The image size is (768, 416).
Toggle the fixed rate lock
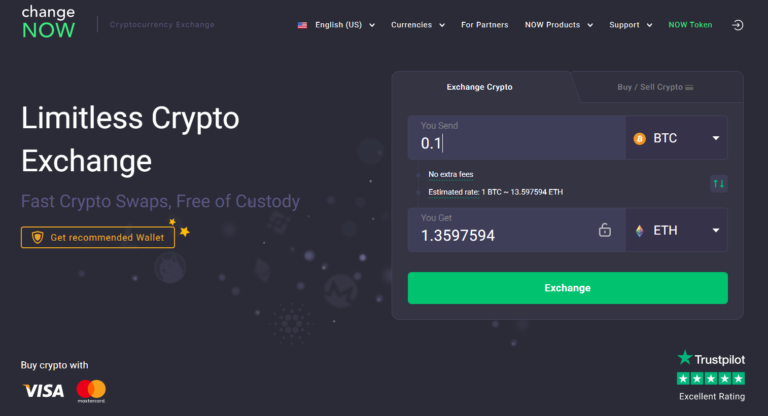(605, 230)
